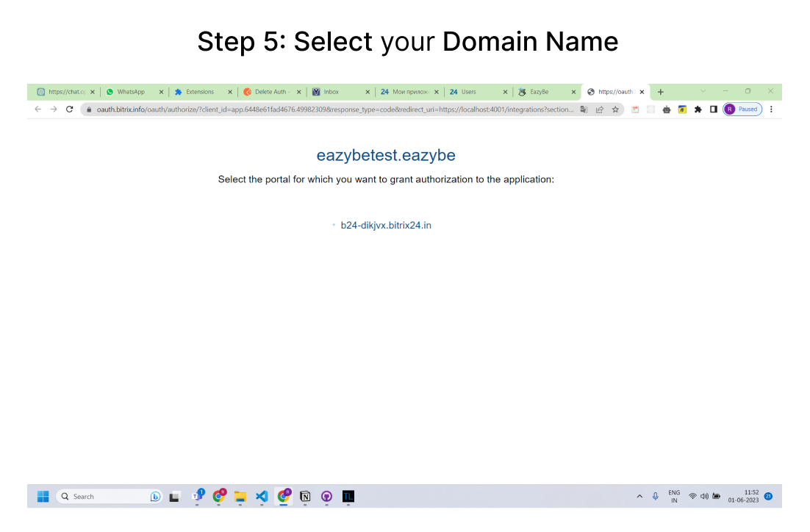This screenshot has width=810, height=532.
Task: Open a new browser tab
Action: click(660, 92)
